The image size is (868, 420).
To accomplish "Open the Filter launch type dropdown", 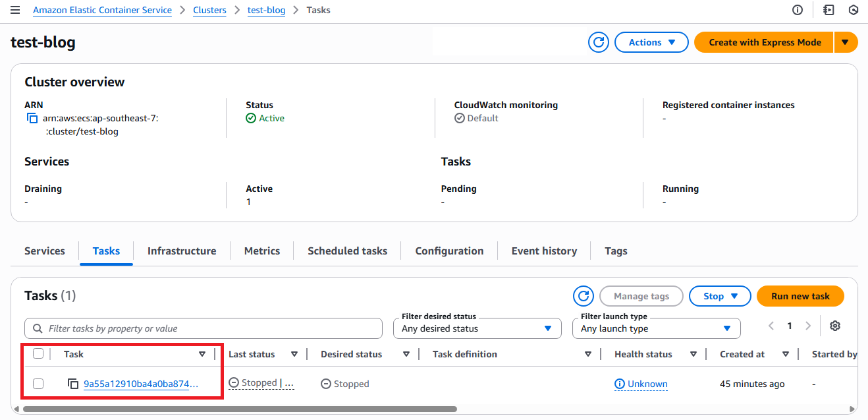I will click(656, 328).
